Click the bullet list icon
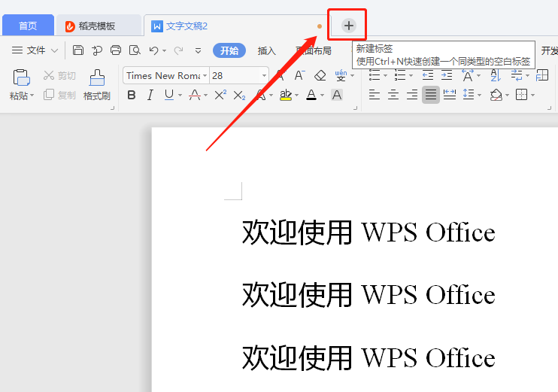 tap(375, 75)
